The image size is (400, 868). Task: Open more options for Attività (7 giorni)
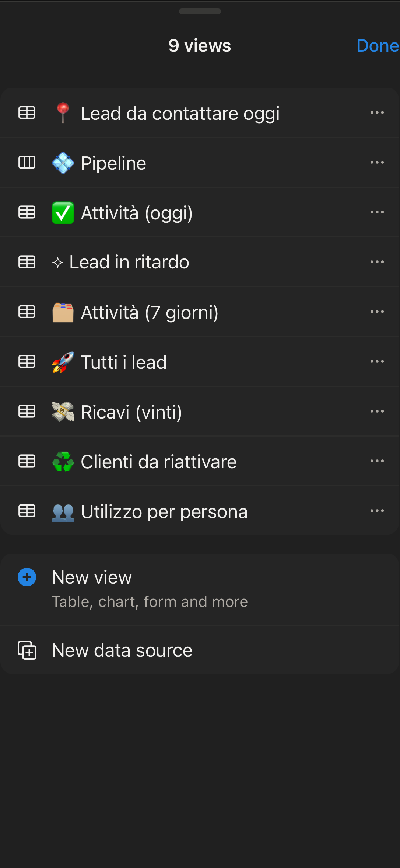tap(377, 312)
